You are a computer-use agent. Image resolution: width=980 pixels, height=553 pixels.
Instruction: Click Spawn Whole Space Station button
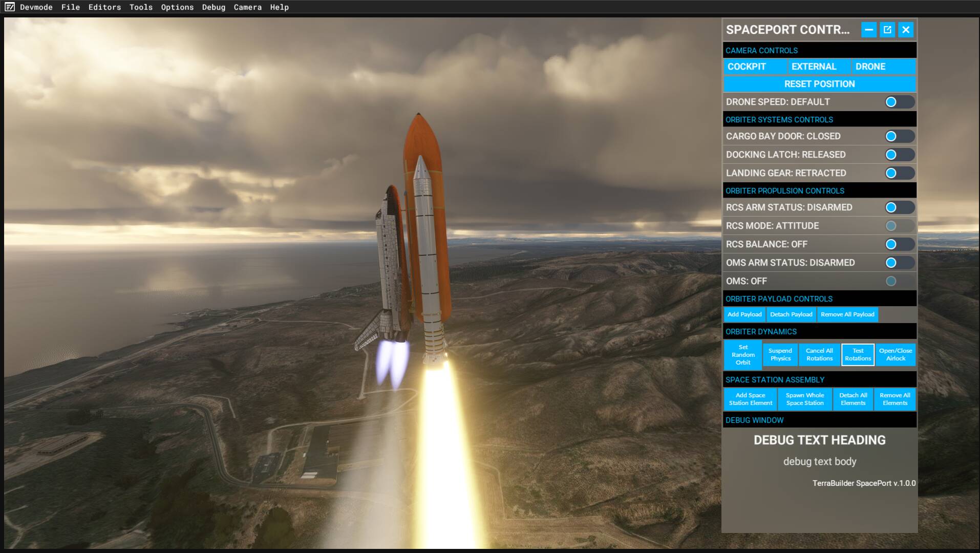(x=805, y=399)
